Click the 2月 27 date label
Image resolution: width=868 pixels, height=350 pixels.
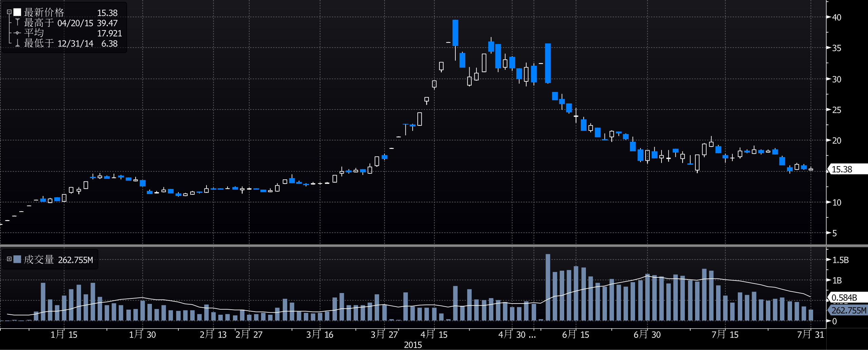[x=249, y=334]
